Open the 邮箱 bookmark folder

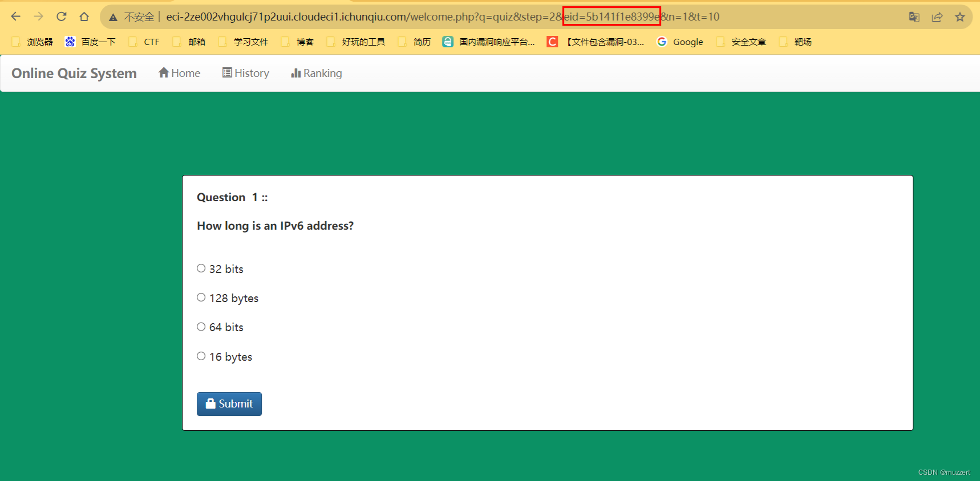(x=189, y=42)
